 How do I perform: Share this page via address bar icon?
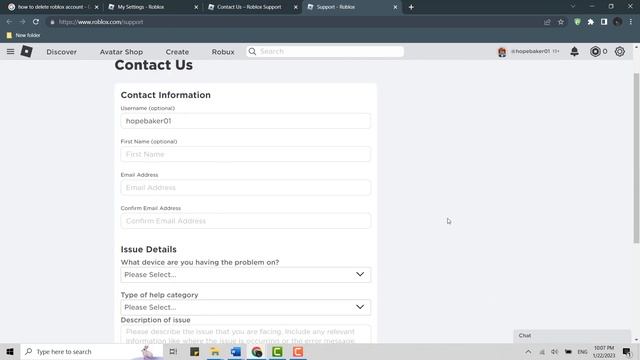tap(547, 22)
